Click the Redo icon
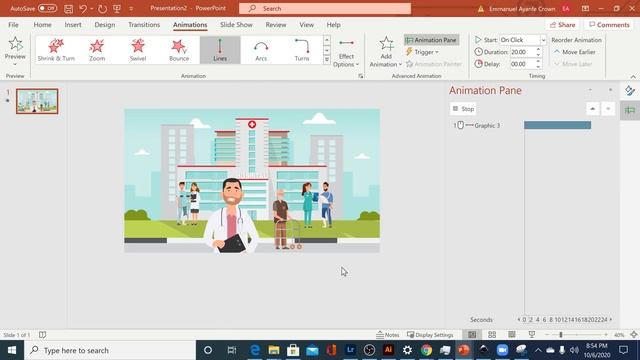 click(x=102, y=9)
